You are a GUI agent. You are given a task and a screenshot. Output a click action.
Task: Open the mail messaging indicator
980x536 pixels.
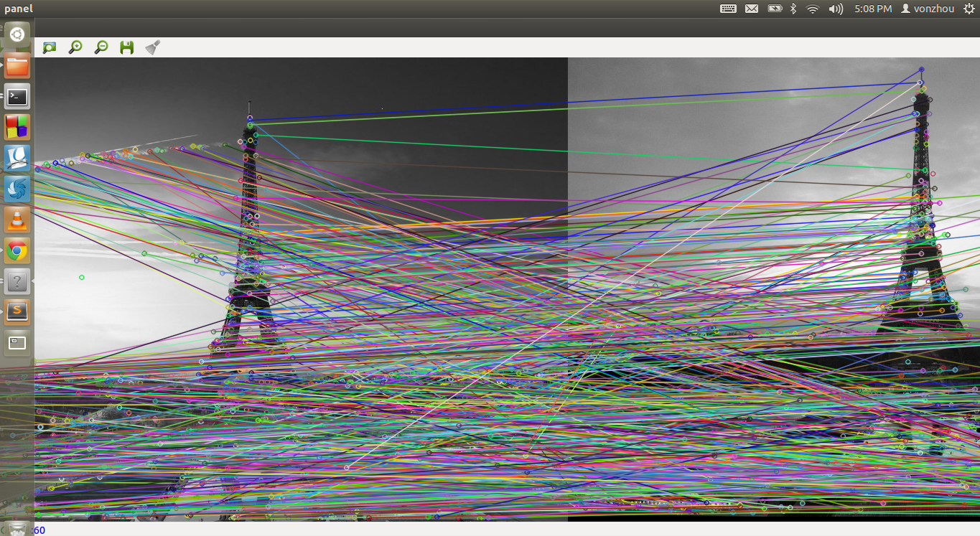click(x=752, y=9)
